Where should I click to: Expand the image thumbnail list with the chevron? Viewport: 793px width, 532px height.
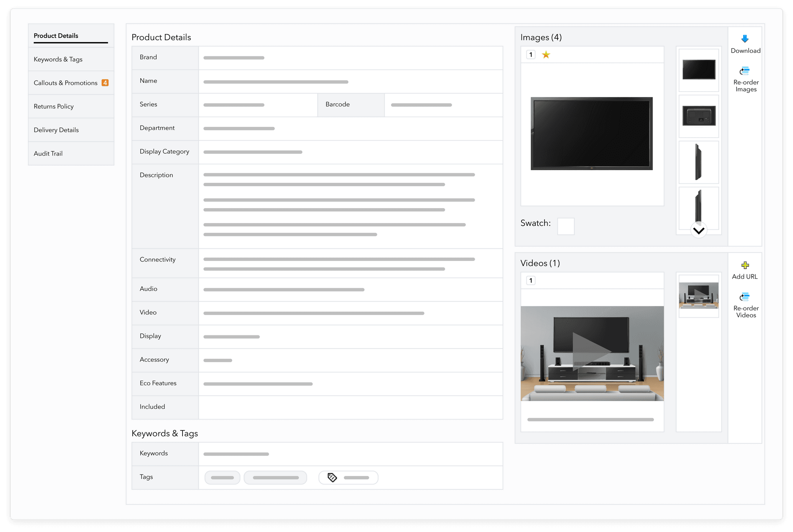click(698, 230)
